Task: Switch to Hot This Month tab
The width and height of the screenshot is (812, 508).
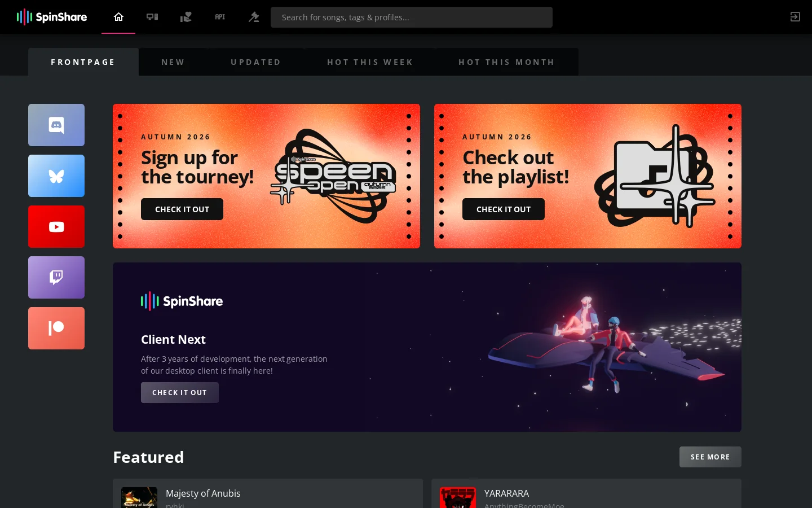Action: click(x=507, y=62)
